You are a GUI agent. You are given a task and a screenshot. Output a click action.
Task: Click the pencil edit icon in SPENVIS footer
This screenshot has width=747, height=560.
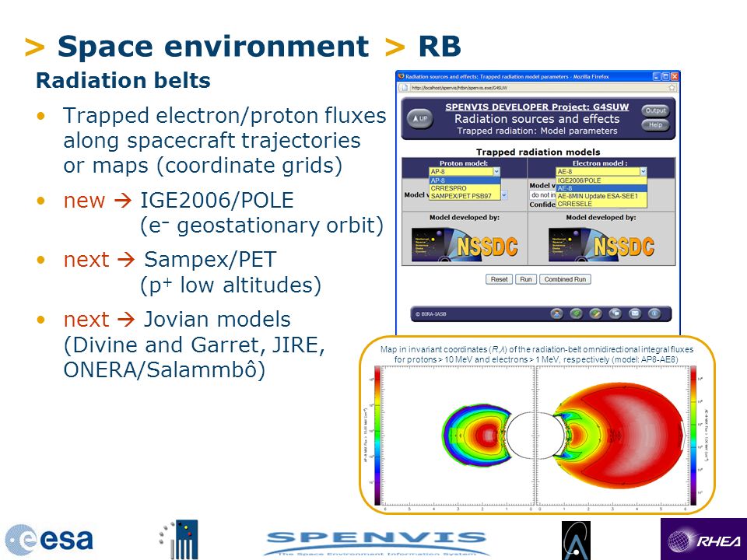(595, 313)
